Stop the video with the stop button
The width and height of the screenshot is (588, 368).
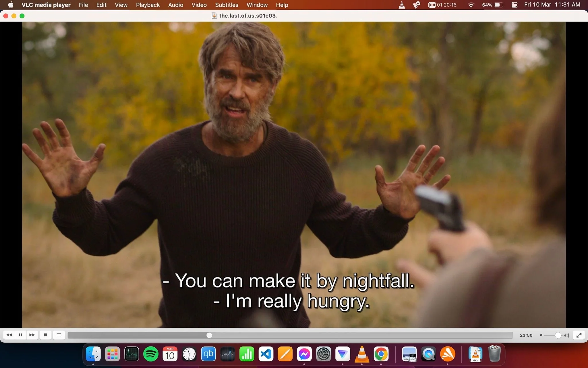[x=45, y=335]
